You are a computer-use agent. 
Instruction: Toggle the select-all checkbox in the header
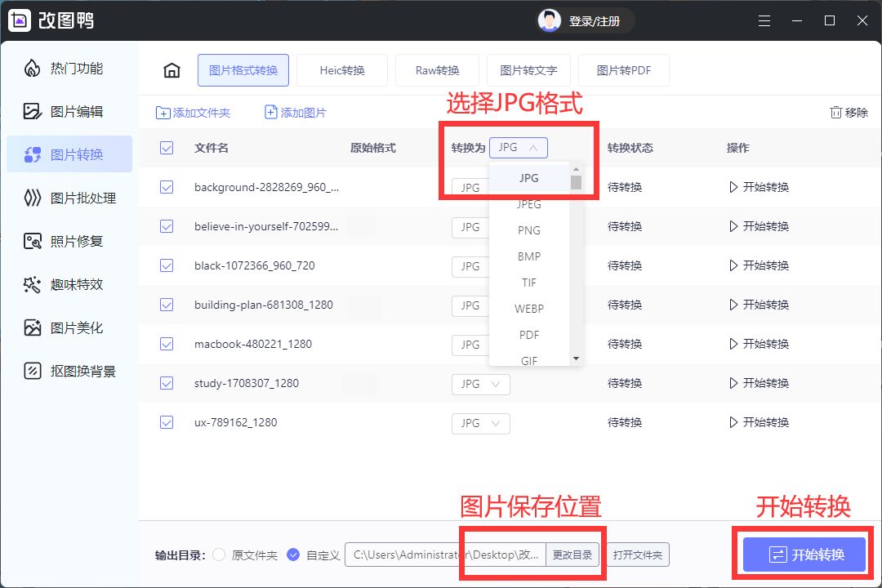tap(167, 148)
